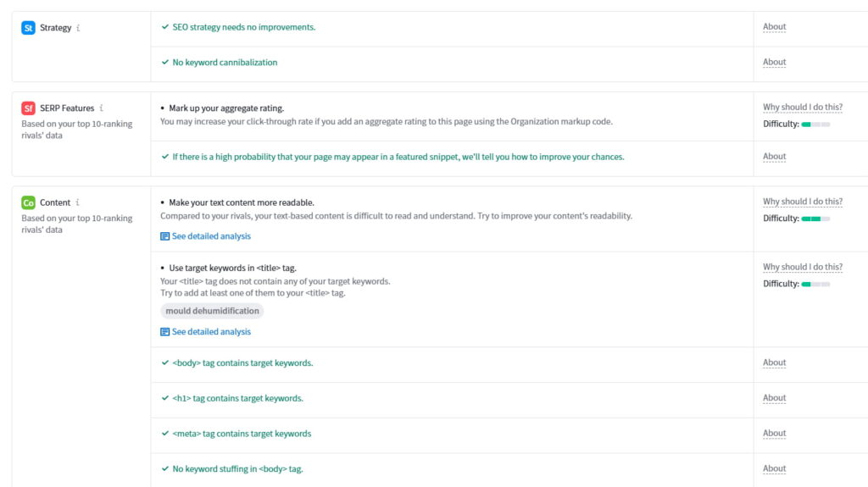Click the blue St Strategy badge icon
Viewport: 868px width, 487px height.
[x=28, y=28]
